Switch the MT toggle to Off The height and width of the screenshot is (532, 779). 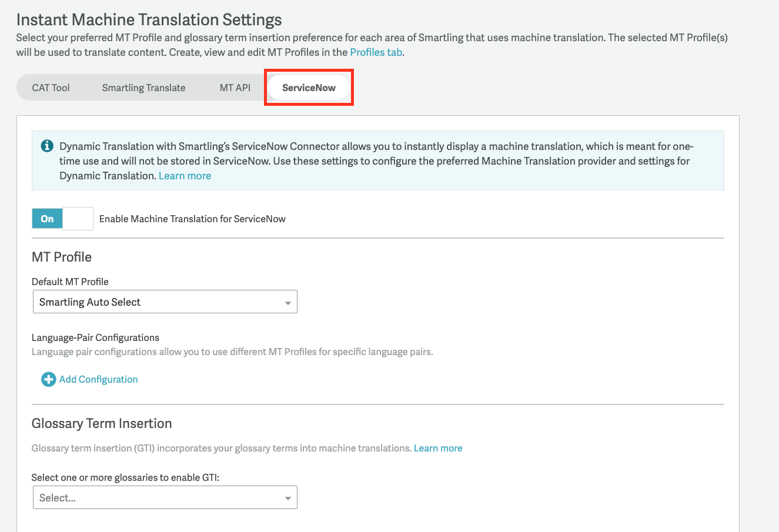point(77,218)
